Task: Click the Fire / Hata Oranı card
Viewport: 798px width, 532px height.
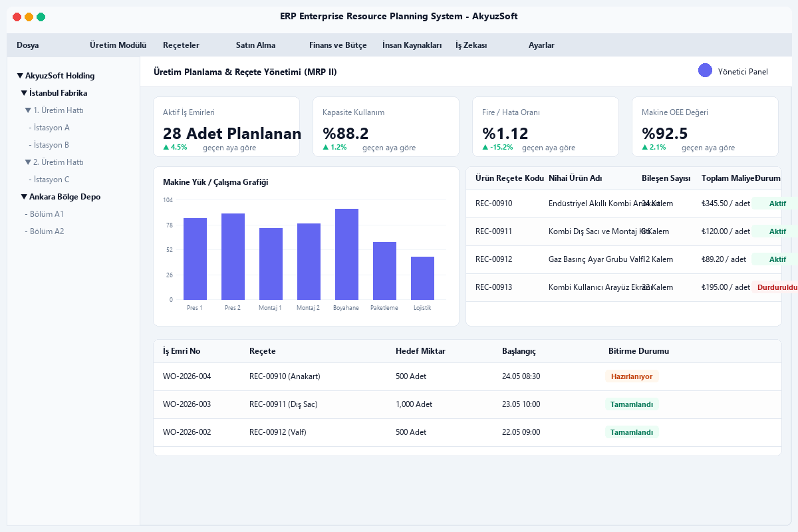Action: (545, 127)
